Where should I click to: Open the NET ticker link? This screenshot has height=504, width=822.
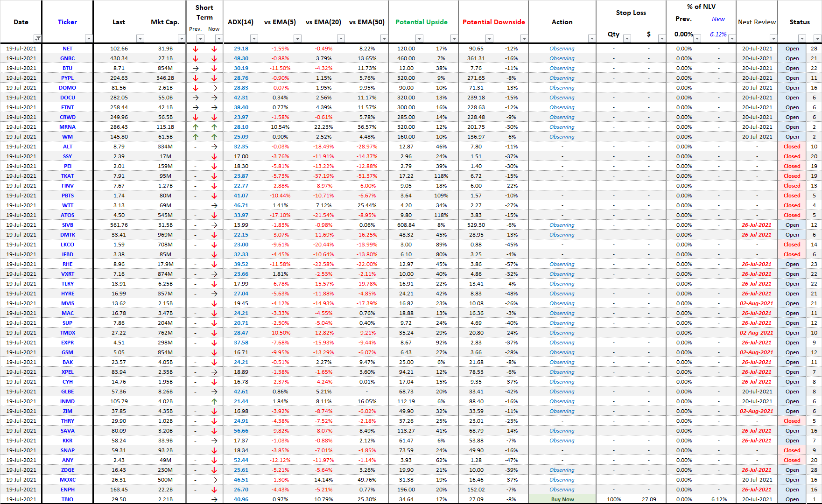pos(68,49)
